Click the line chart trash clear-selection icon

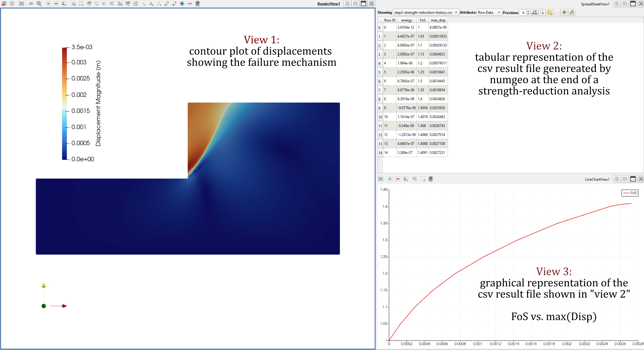pyautogui.click(x=431, y=179)
